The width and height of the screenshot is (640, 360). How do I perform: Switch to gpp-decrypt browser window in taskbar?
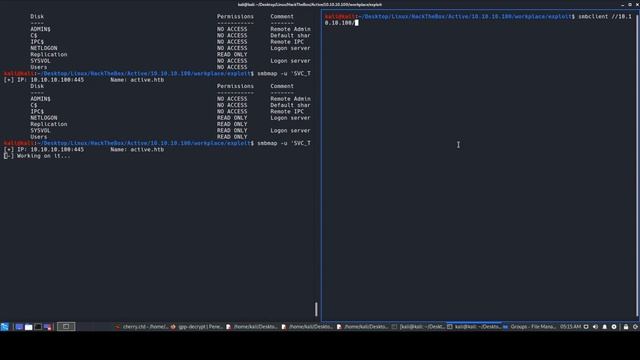[197, 327]
